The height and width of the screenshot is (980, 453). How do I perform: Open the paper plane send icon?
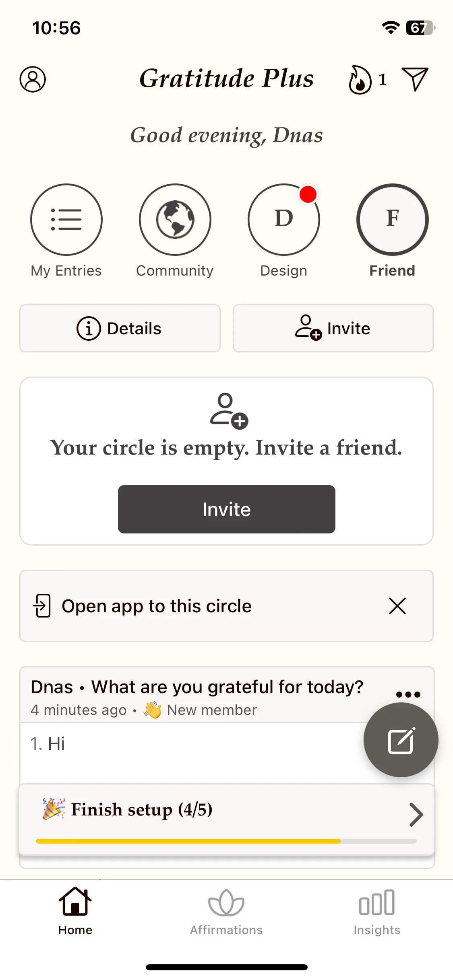coord(415,79)
